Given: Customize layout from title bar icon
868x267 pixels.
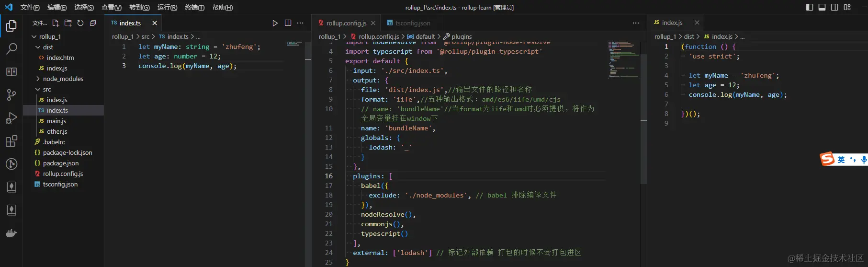Looking at the screenshot, I should [x=847, y=7].
